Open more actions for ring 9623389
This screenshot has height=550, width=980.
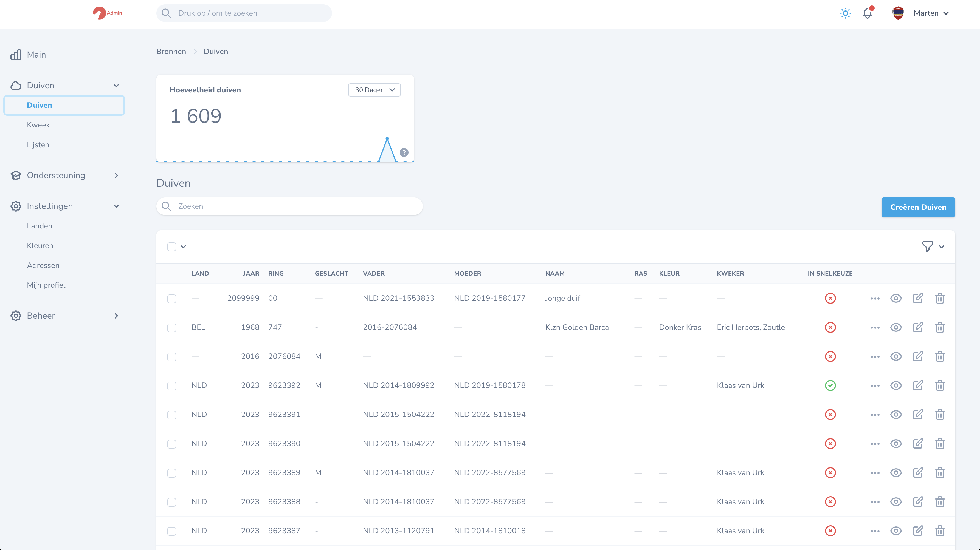tap(875, 473)
